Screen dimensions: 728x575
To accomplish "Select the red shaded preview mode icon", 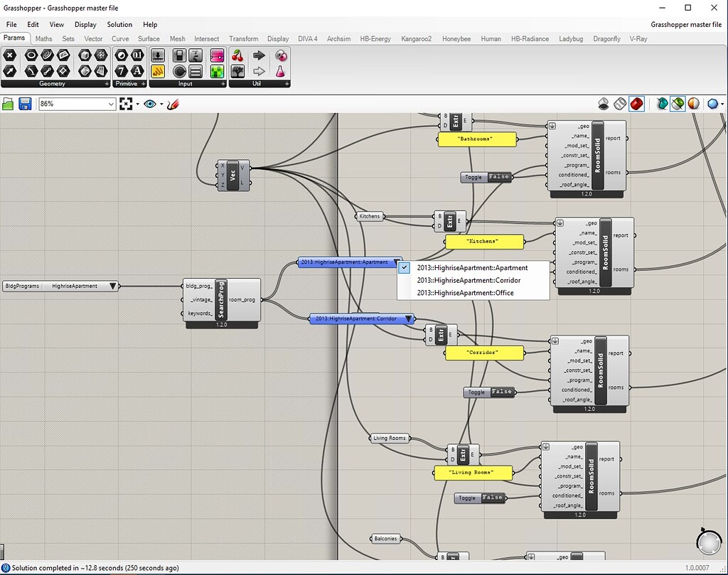I will [636, 104].
